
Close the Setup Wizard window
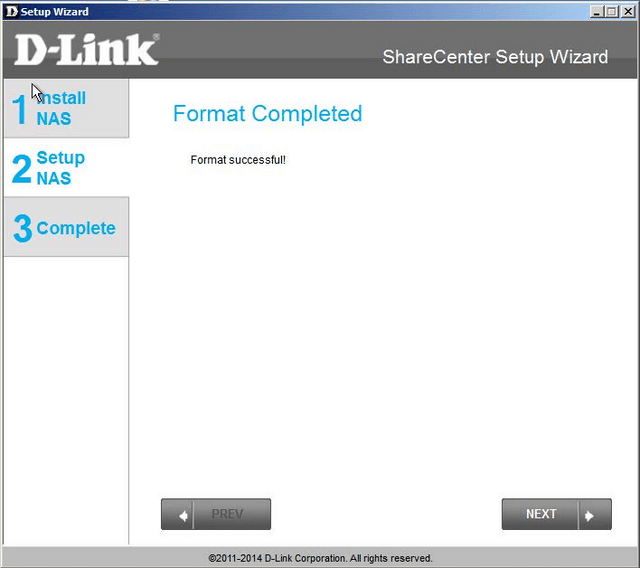click(627, 11)
